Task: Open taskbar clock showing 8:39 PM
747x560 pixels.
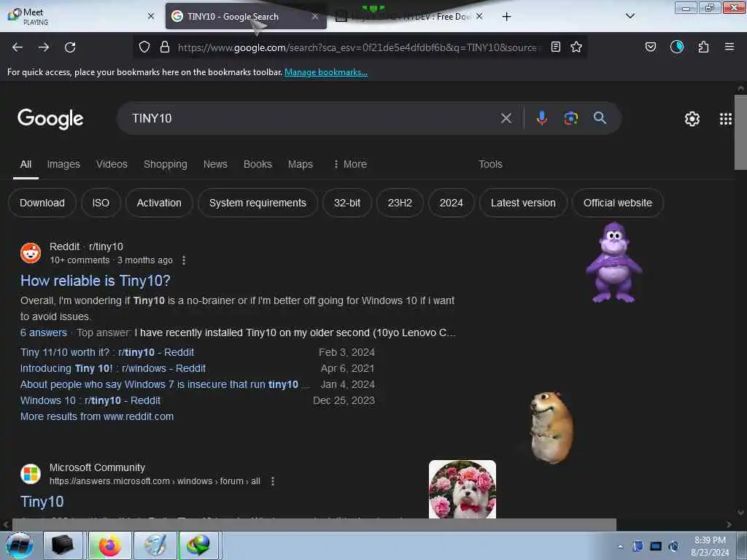Action: 710,546
